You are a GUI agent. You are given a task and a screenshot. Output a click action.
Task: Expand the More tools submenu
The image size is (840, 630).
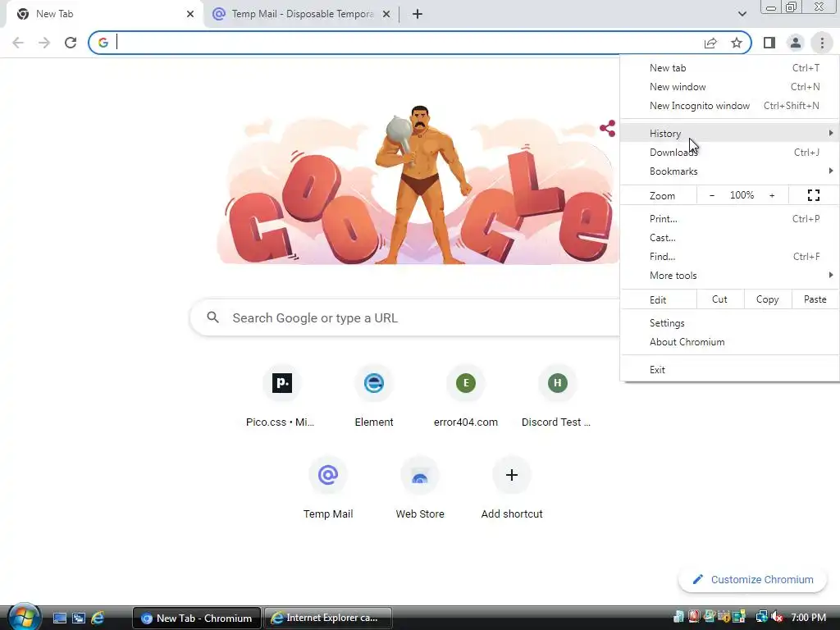pyautogui.click(x=729, y=276)
